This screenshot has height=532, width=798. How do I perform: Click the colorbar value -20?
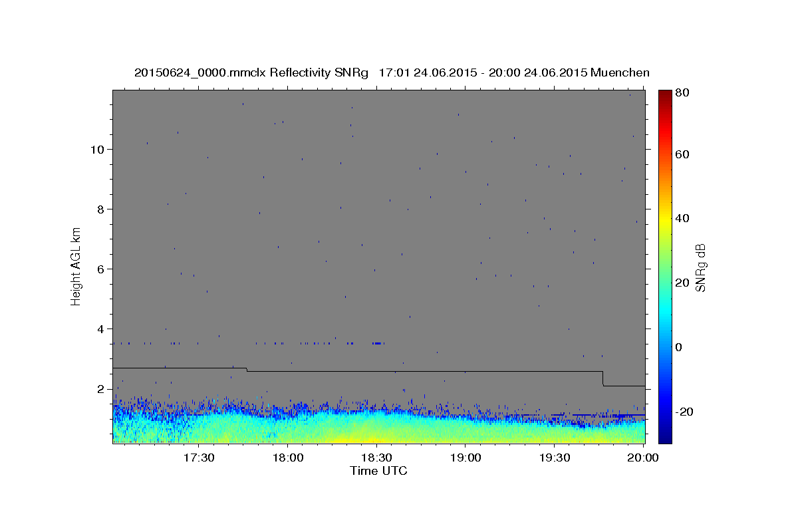tap(684, 412)
